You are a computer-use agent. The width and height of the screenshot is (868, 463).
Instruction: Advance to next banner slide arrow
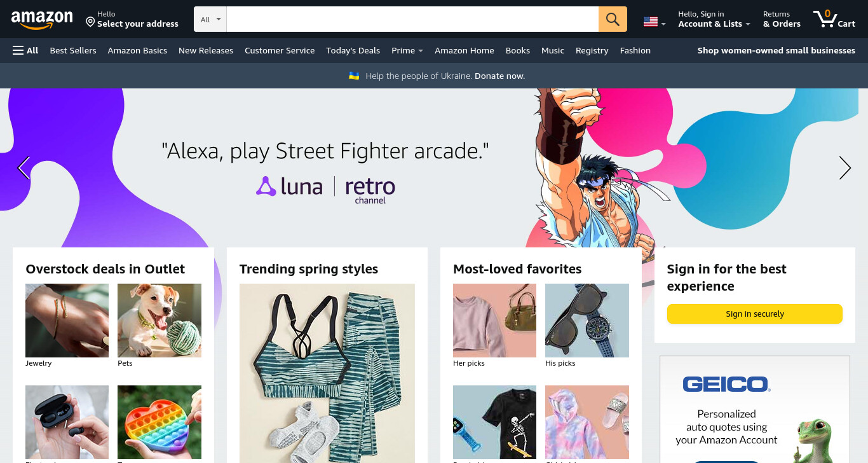[844, 168]
